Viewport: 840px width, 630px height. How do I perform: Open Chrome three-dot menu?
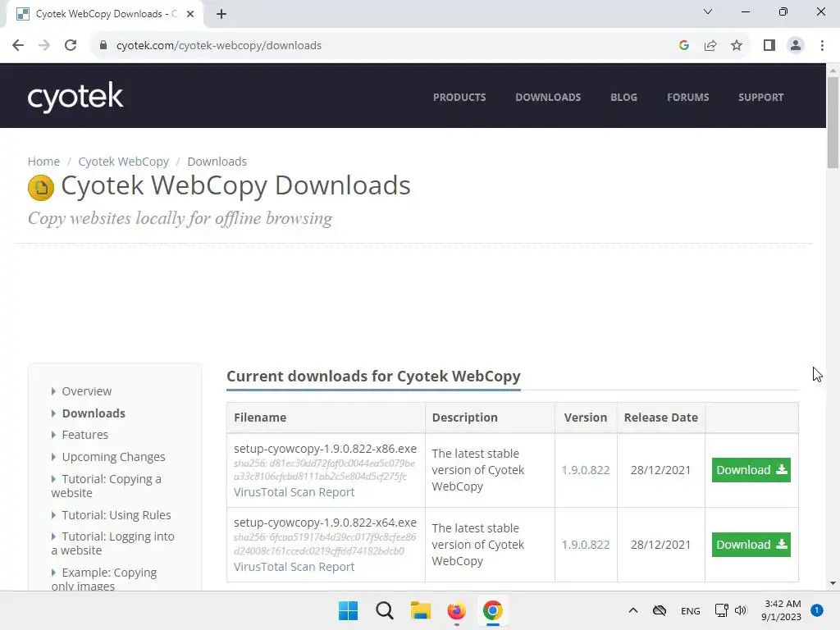(x=822, y=46)
